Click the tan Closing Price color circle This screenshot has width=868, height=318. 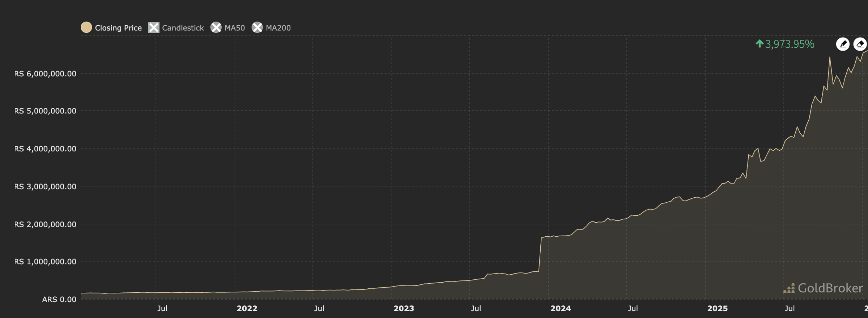tap(86, 27)
